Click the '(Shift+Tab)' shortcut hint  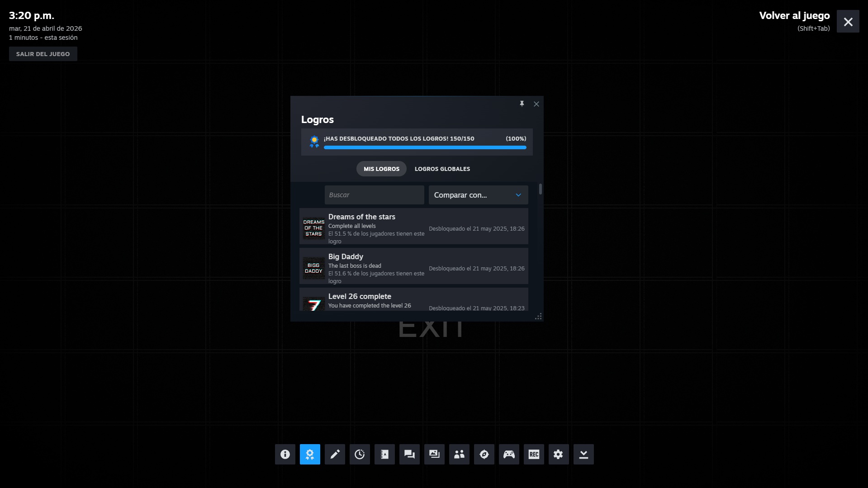[813, 28]
